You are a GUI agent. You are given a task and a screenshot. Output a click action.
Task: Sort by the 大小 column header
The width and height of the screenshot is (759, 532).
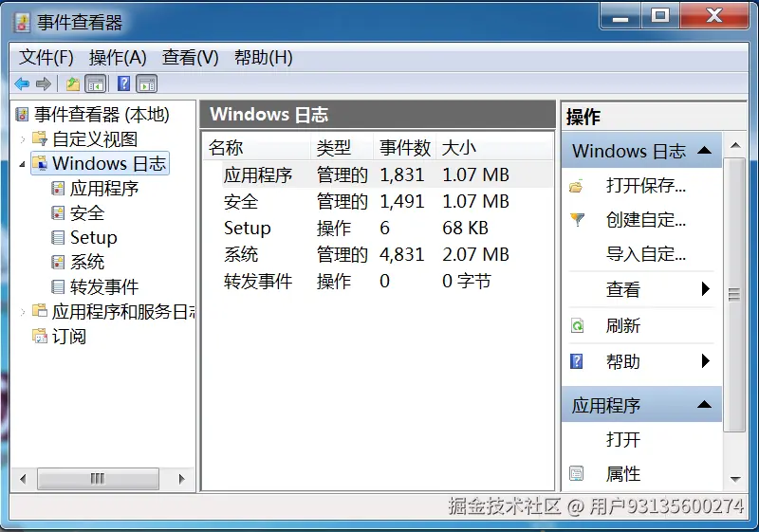pos(493,148)
